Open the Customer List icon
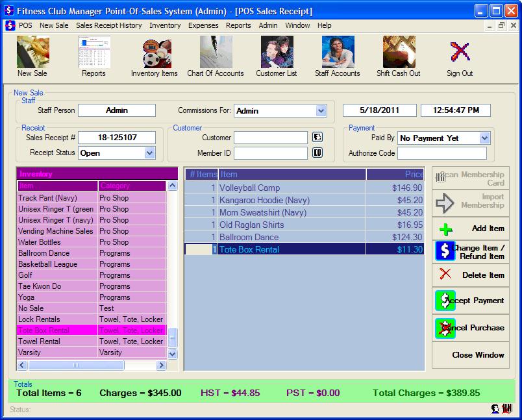Image resolution: width=522 pixels, height=420 pixels. pyautogui.click(x=277, y=53)
